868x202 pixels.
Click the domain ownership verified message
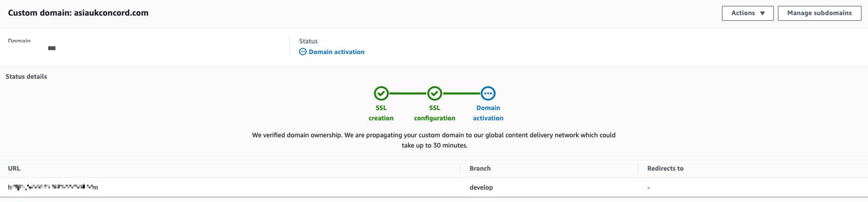(x=434, y=140)
